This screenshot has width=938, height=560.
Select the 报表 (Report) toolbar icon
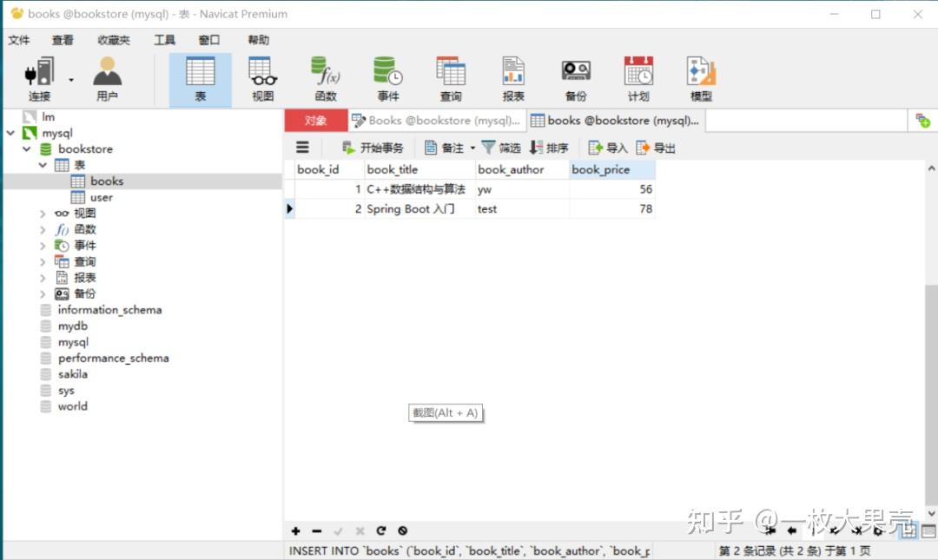coord(513,76)
